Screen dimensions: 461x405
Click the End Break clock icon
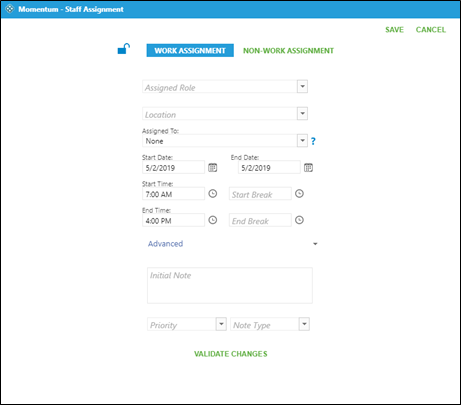pyautogui.click(x=299, y=220)
